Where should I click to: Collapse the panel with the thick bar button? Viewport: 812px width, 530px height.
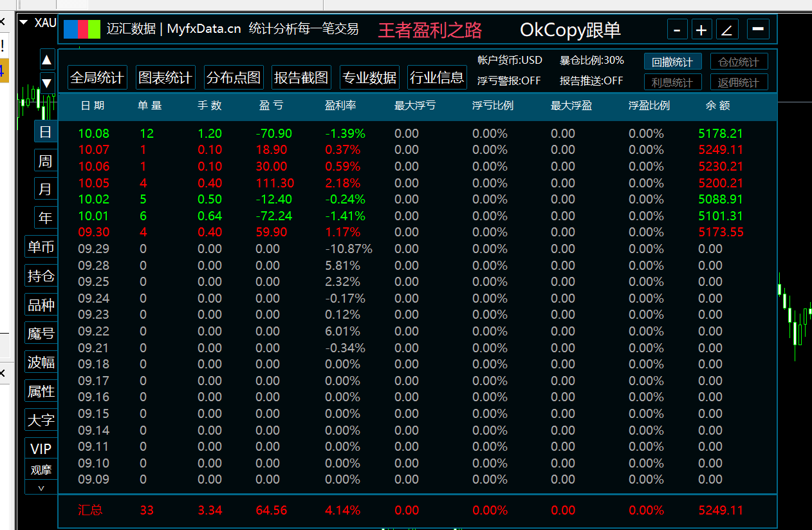(758, 30)
